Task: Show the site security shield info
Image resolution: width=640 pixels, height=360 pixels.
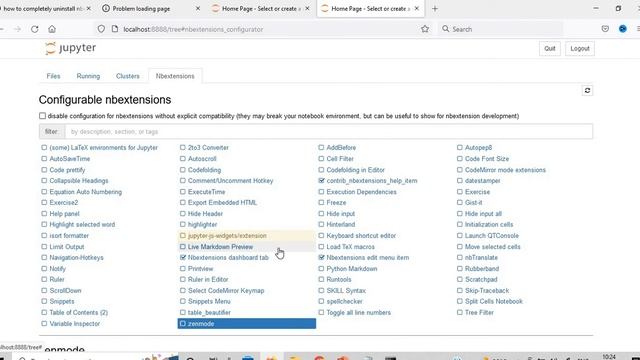Action: click(x=101, y=29)
